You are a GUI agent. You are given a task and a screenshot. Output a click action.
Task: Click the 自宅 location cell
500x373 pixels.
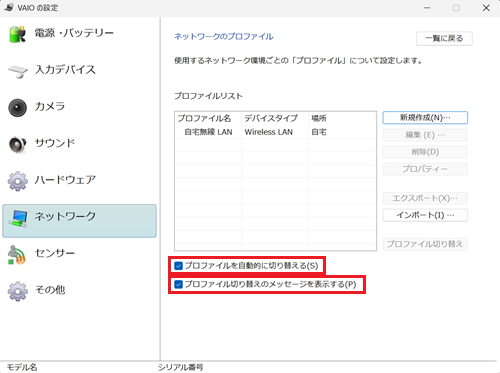coord(319,132)
